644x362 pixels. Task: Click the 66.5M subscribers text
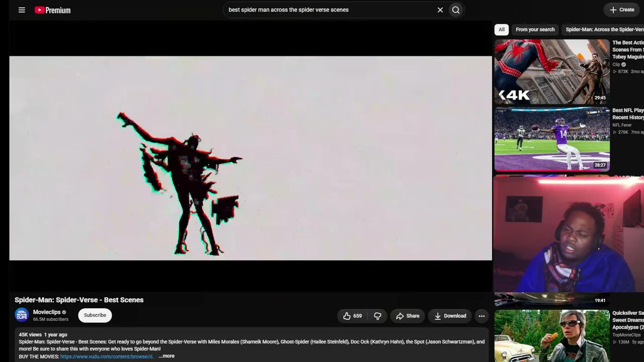pyautogui.click(x=51, y=319)
